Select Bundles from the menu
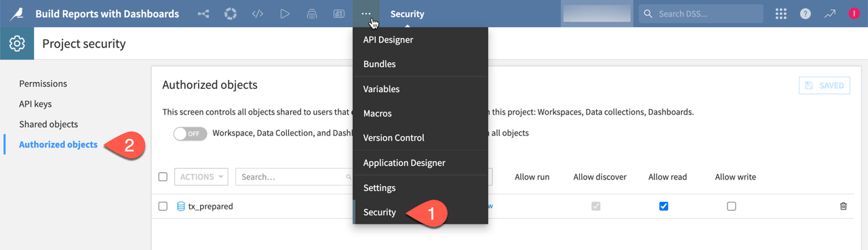Viewport: 868px width, 250px height. pos(420,64)
